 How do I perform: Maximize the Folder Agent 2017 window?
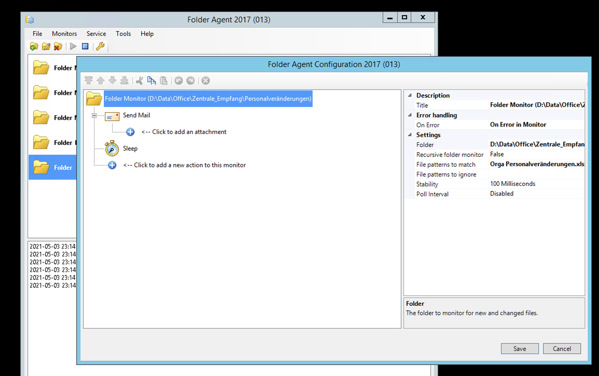(405, 18)
